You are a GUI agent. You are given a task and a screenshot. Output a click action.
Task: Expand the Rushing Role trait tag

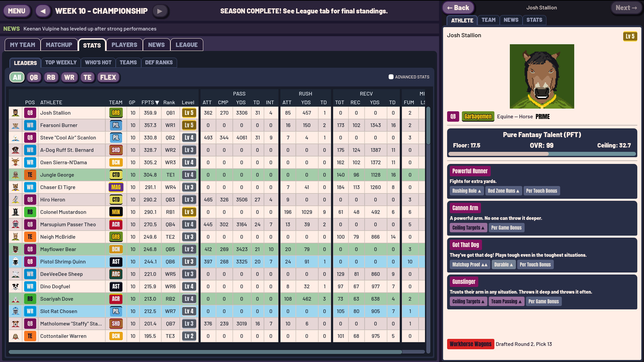(467, 191)
